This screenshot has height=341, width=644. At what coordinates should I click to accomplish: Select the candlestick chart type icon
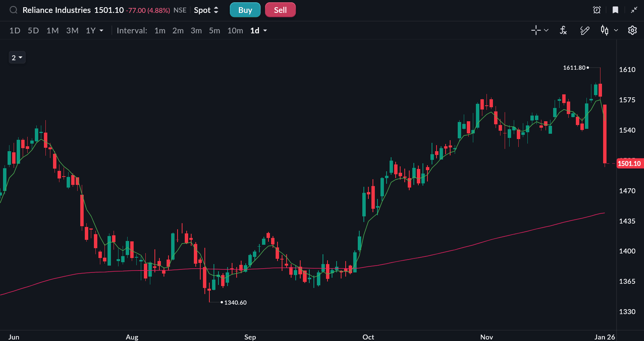pyautogui.click(x=605, y=30)
